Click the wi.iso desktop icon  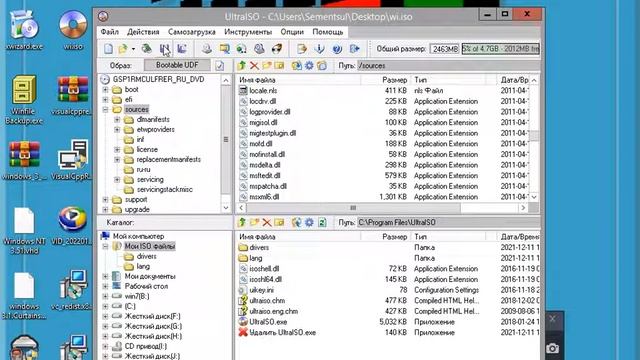coord(73,31)
